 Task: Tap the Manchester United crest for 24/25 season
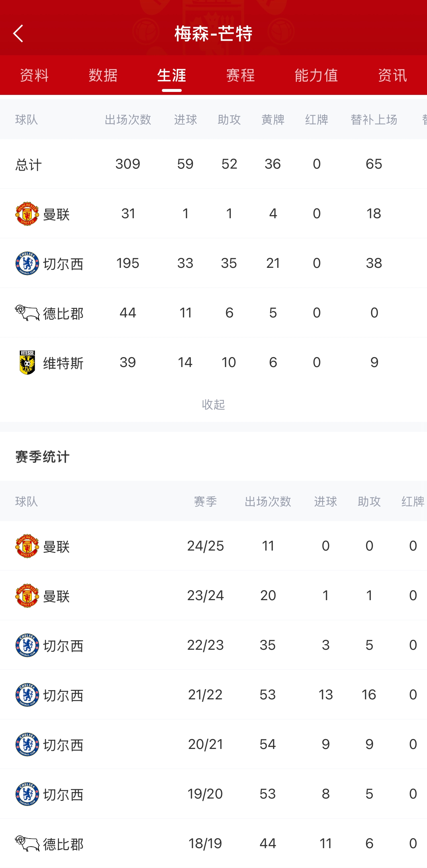pos(27,546)
